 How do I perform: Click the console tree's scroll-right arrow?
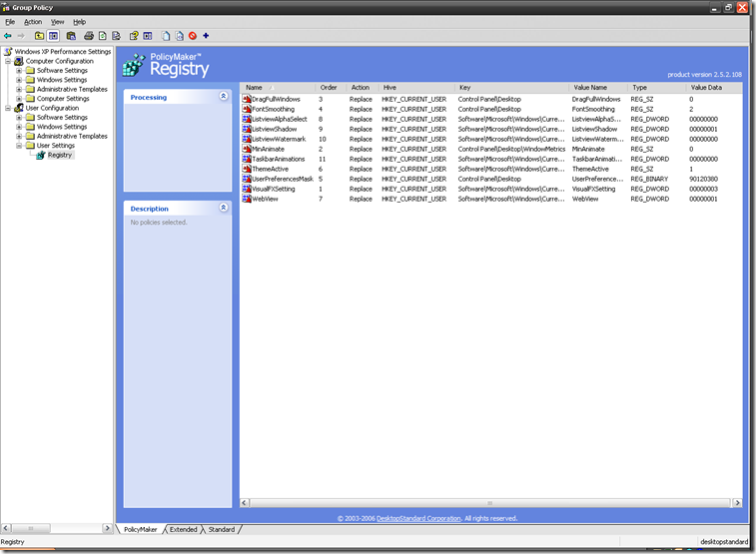[x=108, y=528]
